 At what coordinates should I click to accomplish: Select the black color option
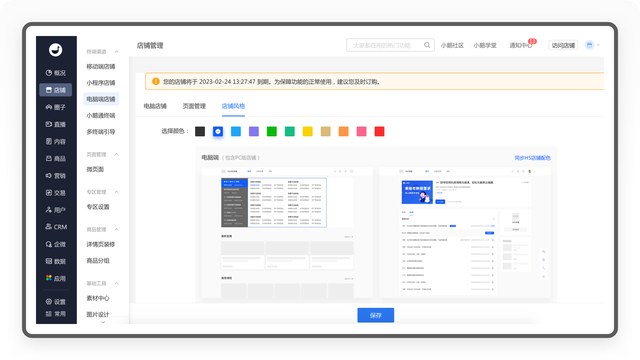(200, 131)
